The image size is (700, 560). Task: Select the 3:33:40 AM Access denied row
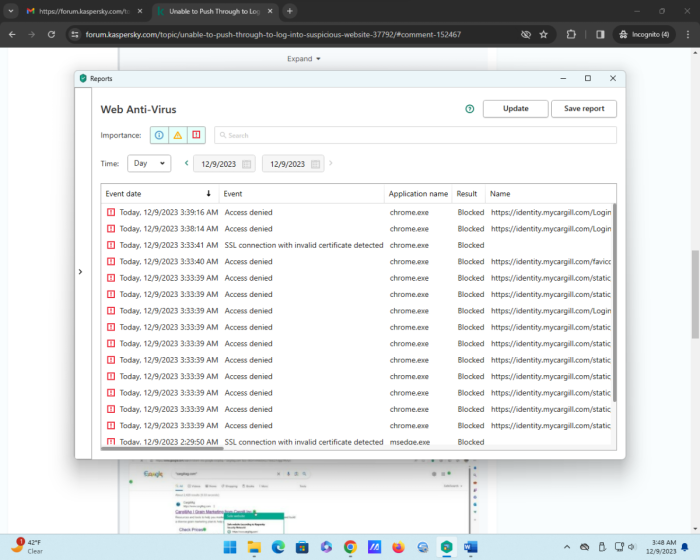[357, 262]
